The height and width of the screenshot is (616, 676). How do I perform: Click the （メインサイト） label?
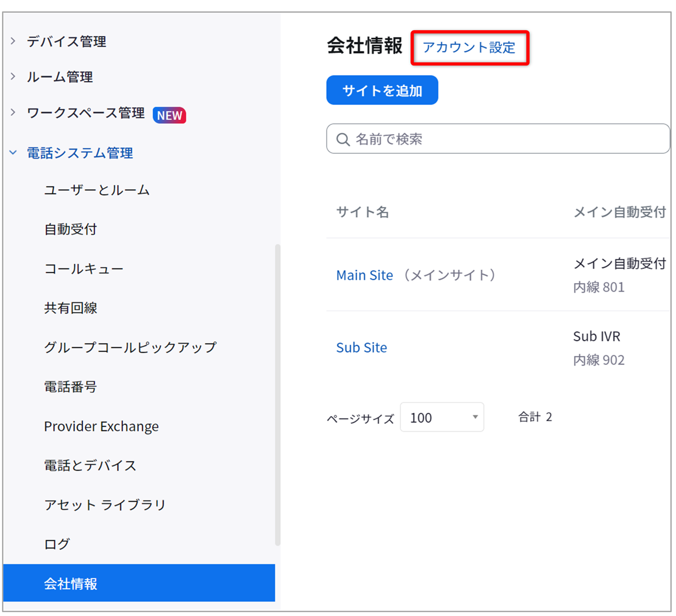450,275
